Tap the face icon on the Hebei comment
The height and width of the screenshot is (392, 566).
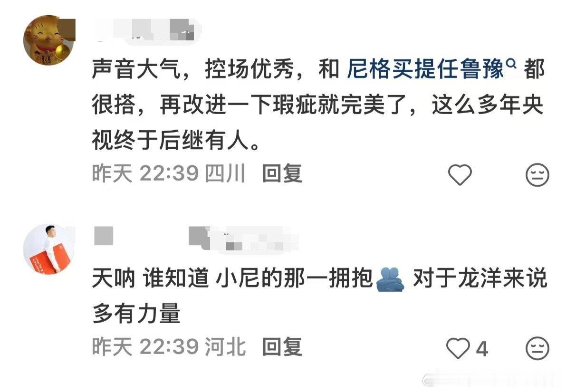click(x=537, y=348)
